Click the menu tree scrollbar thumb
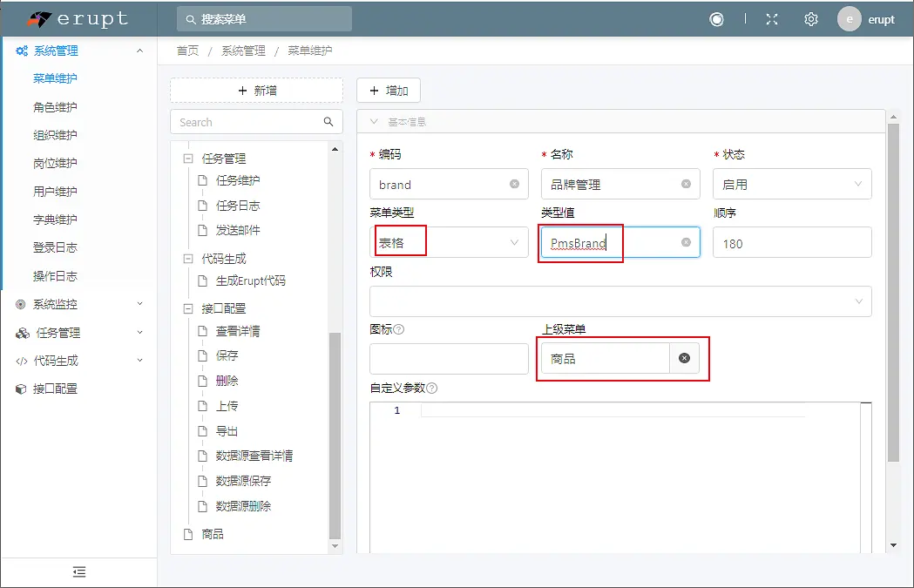Viewport: 914px width, 588px height. (335, 436)
